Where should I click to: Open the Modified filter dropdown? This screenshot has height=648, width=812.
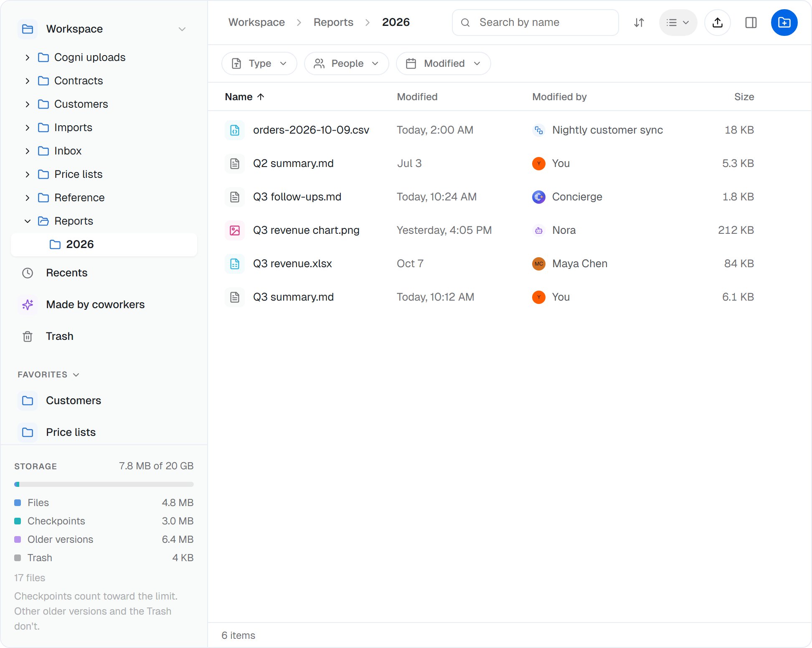pyautogui.click(x=444, y=63)
